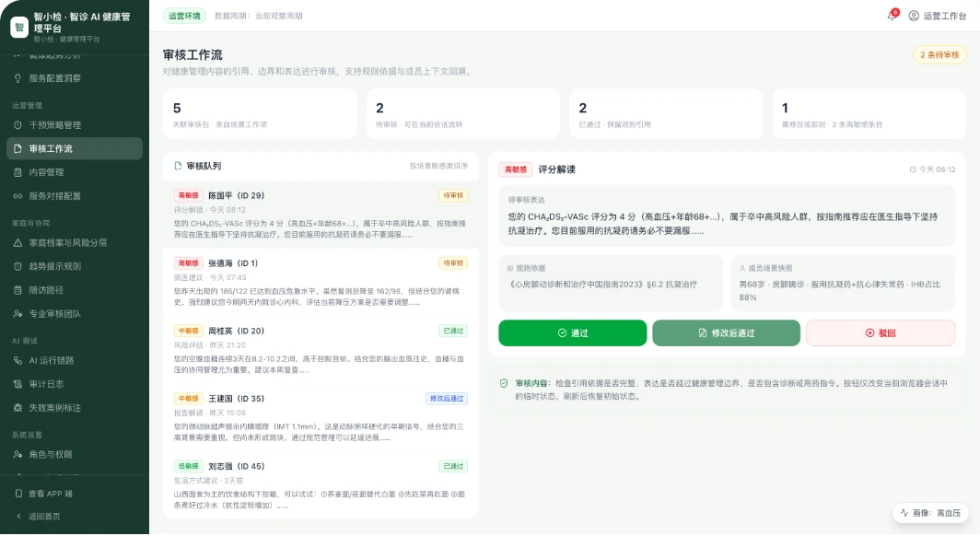Click the 随访路径 clipboard icon

17,290
